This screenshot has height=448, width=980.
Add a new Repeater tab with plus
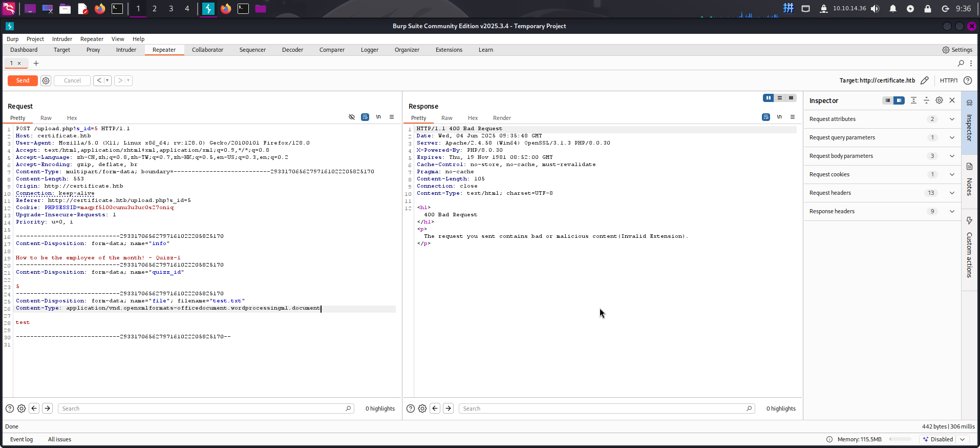(36, 63)
